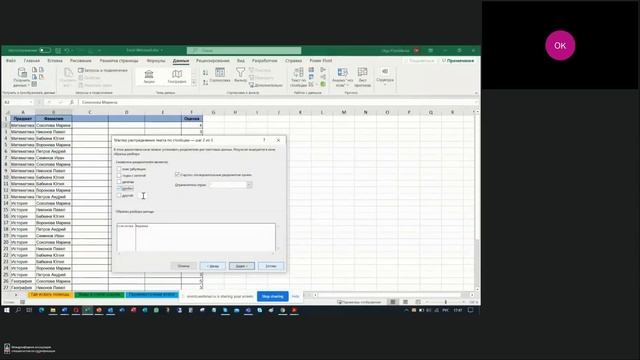The height and width of the screenshot is (360, 640).
Task: Open the View (Вид) ribbon tab
Action: click(241, 61)
